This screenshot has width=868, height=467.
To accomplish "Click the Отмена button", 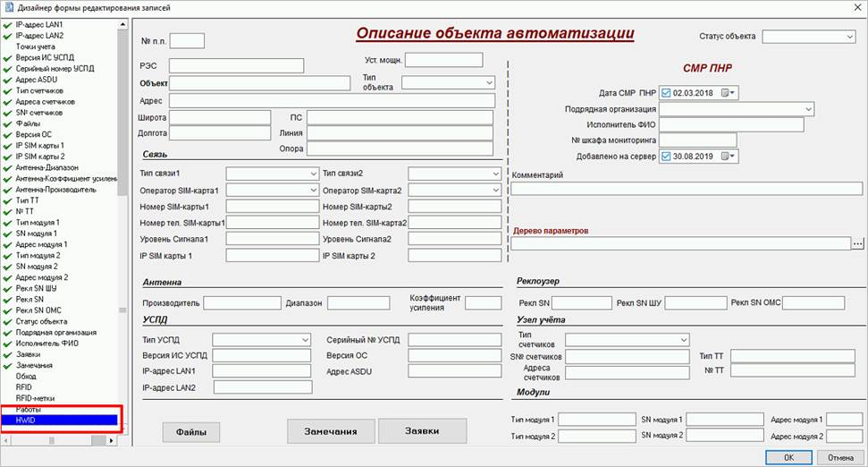I will (840, 457).
